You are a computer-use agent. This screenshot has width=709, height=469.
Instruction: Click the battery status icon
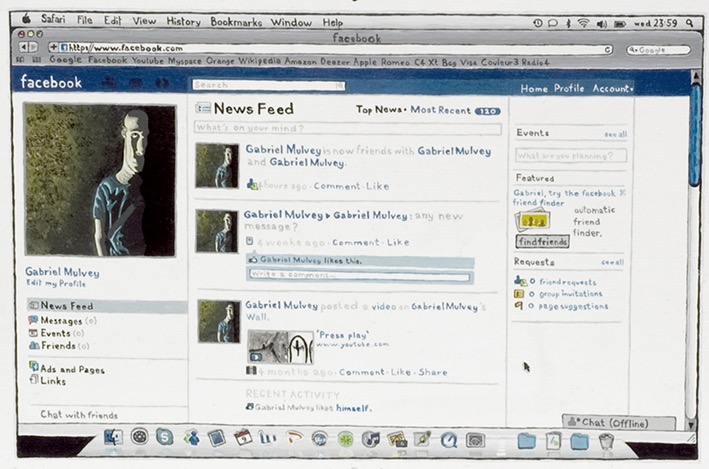[x=619, y=24]
